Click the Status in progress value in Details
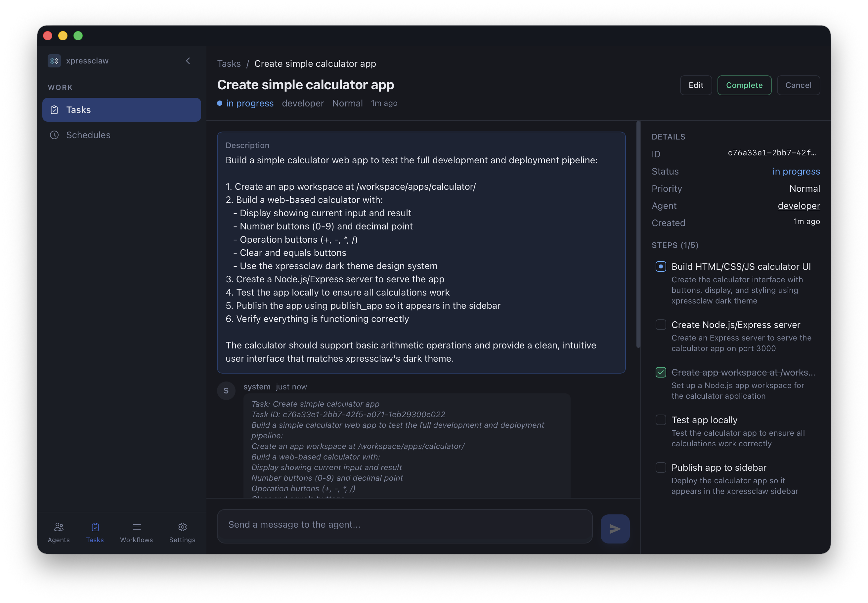This screenshot has height=603, width=868. coord(796,171)
